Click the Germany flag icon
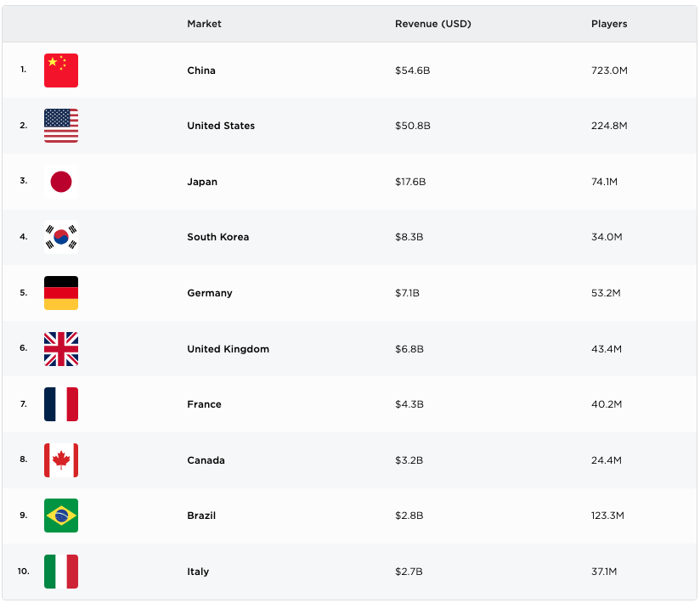The image size is (700, 603). pyautogui.click(x=61, y=293)
